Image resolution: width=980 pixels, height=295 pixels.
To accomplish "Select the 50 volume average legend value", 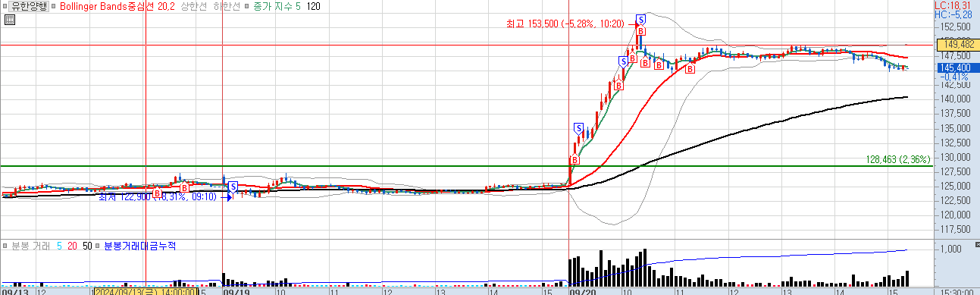I will coord(87,246).
